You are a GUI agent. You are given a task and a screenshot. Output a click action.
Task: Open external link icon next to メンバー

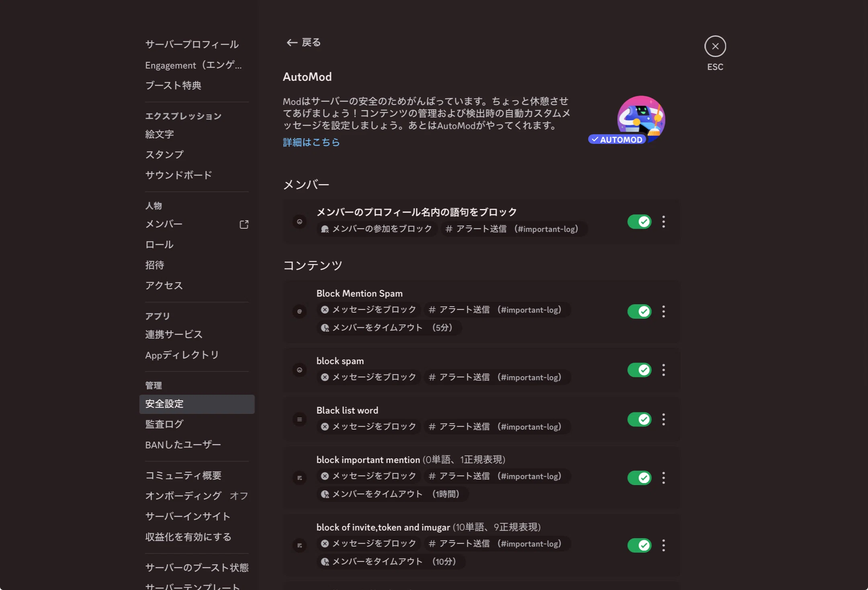244,224
